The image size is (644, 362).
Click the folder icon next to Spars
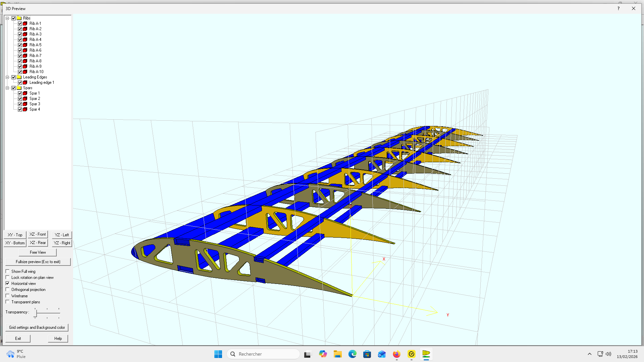coord(19,88)
